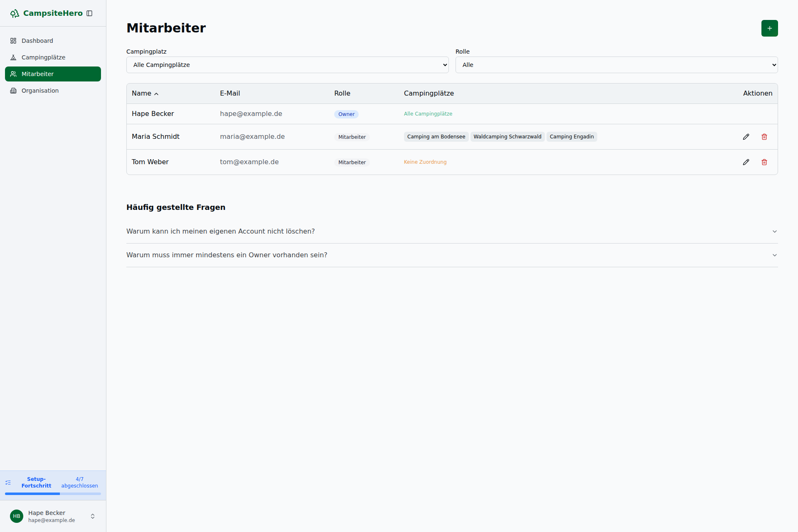Viewport: 798px width, 532px height.
Task: Expand 'Warum muss immer mindestens ein Owner' question
Action: click(452, 255)
